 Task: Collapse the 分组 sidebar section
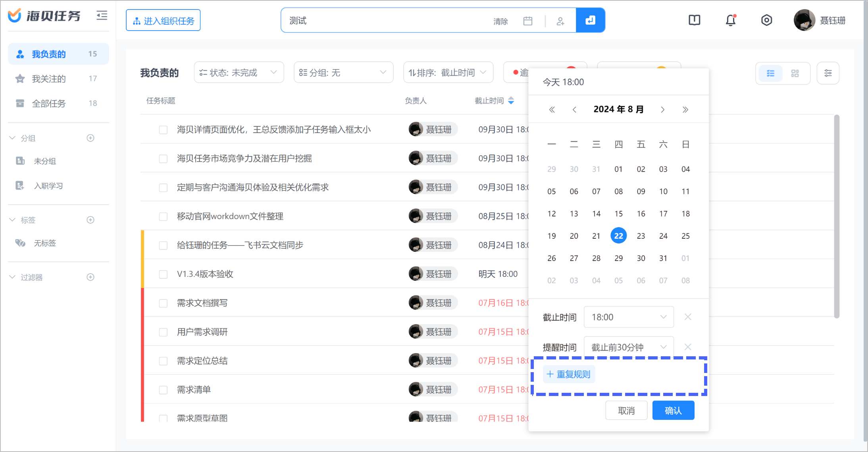click(12, 138)
